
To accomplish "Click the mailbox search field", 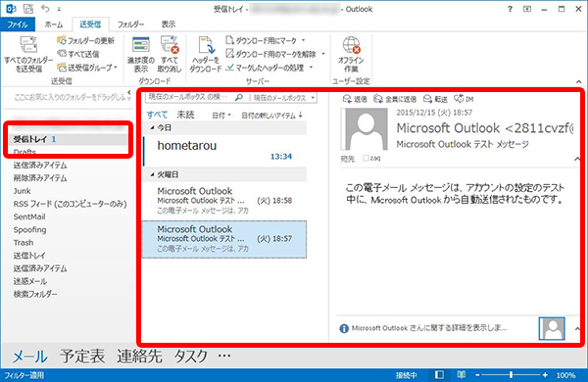I will point(189,97).
